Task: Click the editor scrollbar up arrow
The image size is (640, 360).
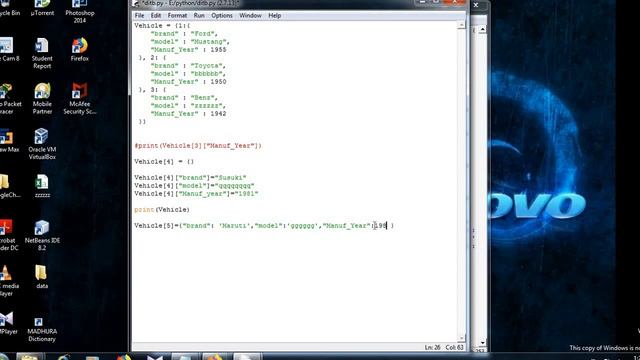Action: (x=462, y=25)
